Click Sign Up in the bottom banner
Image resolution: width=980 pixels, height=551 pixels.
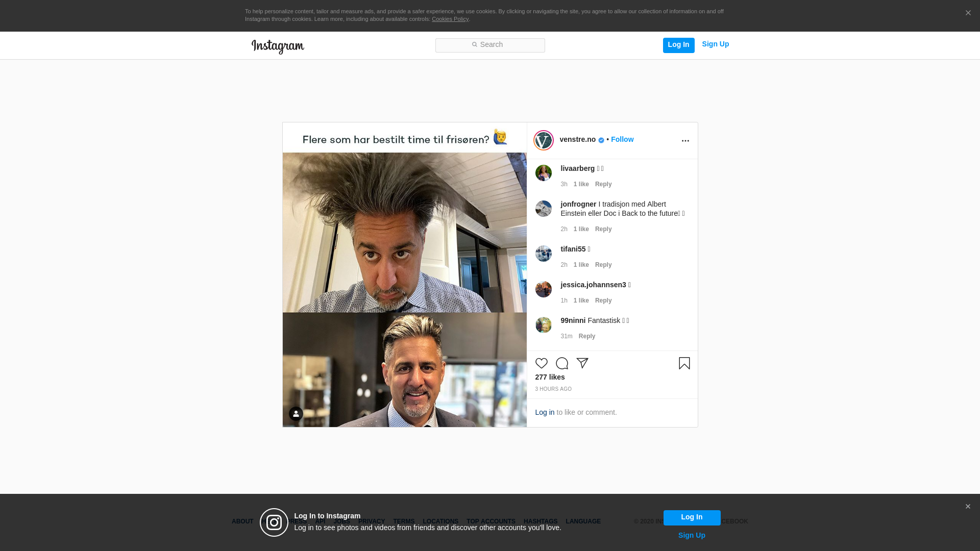(692, 535)
